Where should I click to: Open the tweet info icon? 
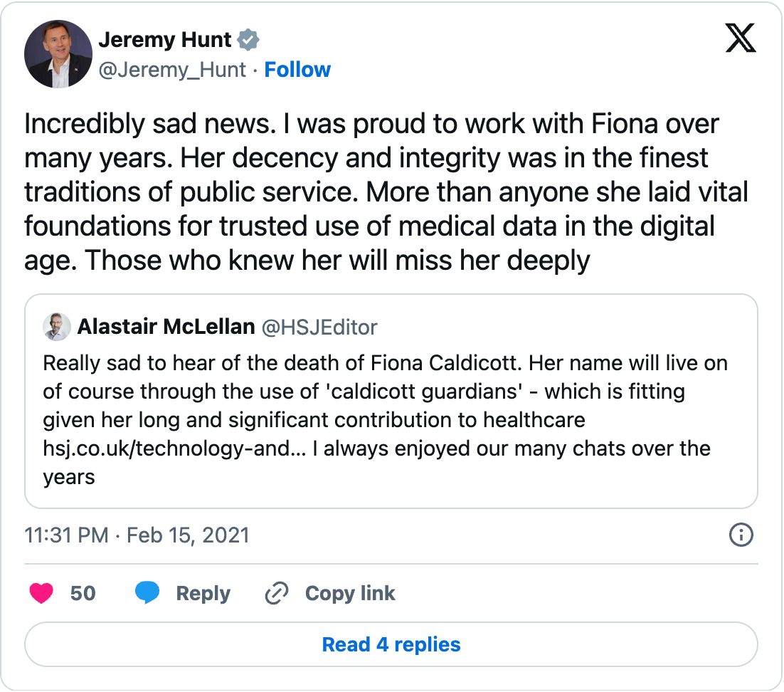click(741, 535)
